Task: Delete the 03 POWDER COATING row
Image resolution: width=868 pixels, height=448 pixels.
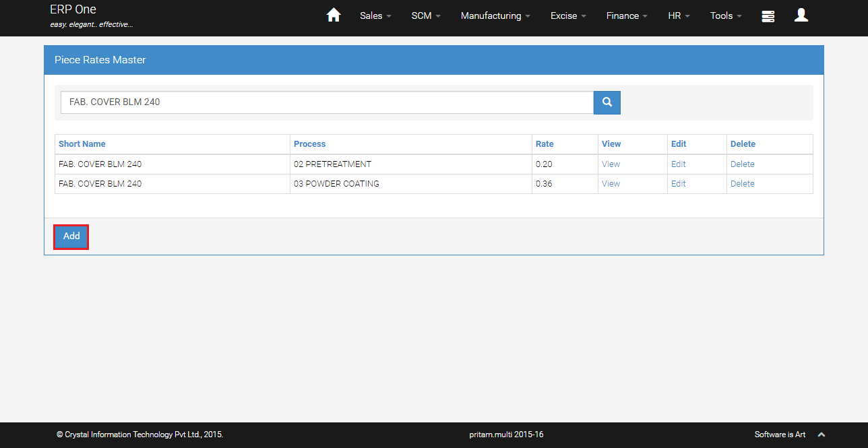Action: tap(742, 184)
